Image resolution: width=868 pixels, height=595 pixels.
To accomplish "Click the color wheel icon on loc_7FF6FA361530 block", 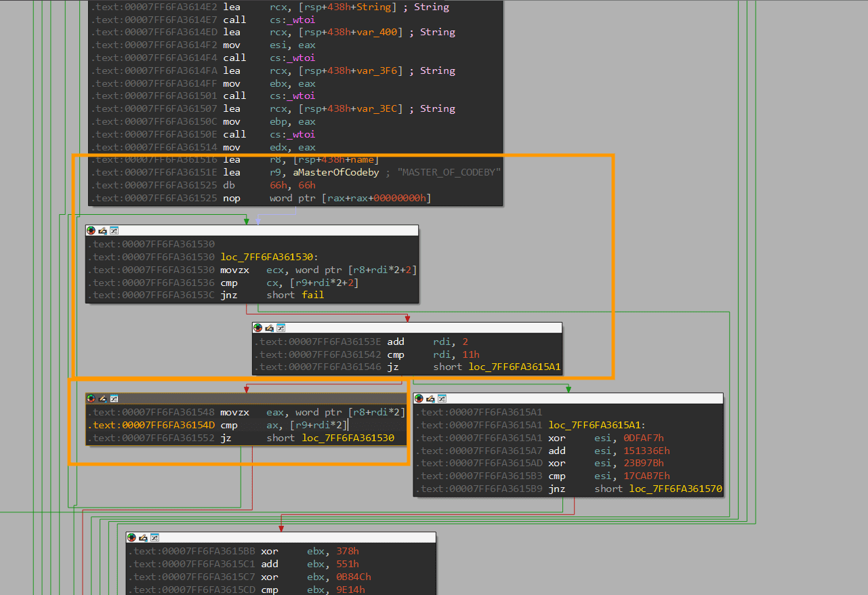I will pyautogui.click(x=91, y=230).
